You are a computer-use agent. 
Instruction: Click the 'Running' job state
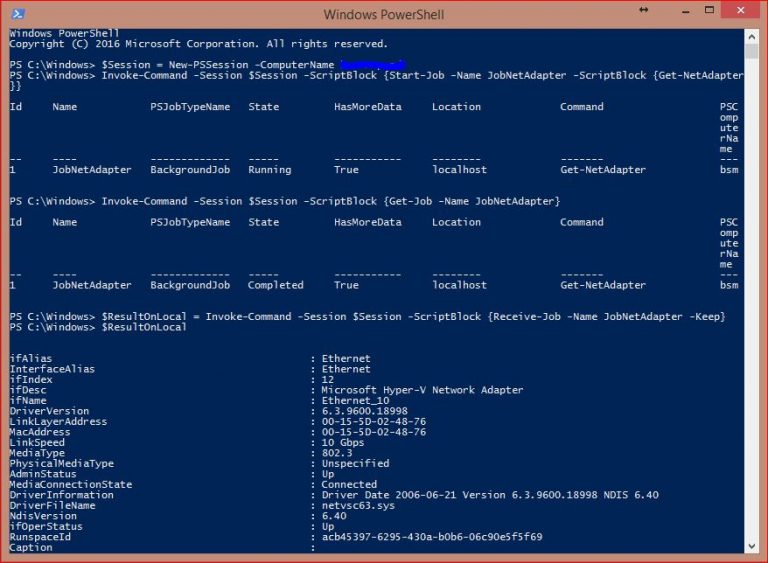point(269,170)
